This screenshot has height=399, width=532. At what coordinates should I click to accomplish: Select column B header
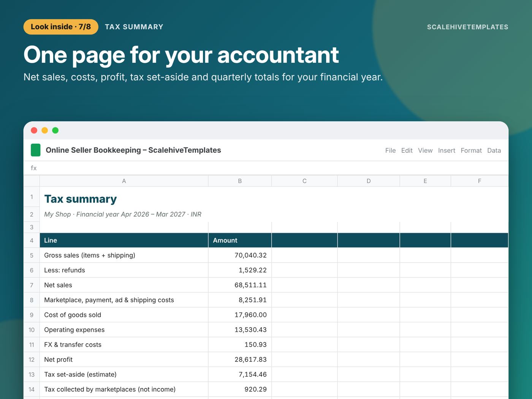(x=240, y=181)
